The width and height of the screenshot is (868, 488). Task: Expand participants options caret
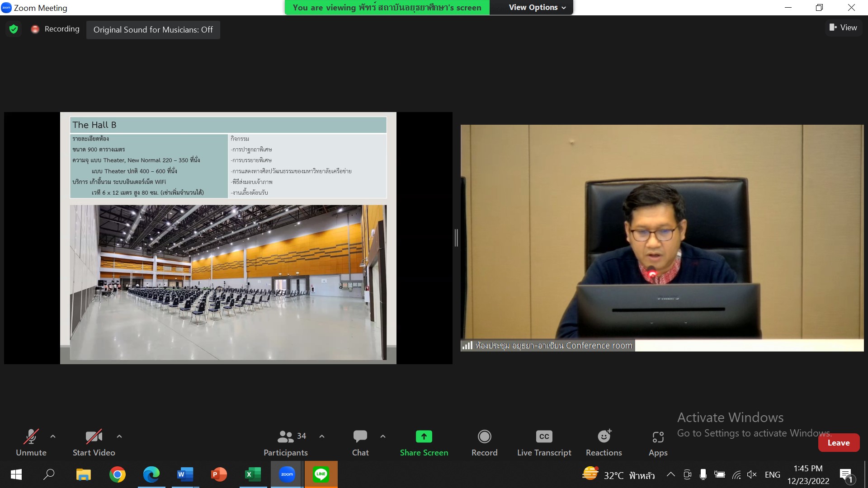[x=322, y=436]
